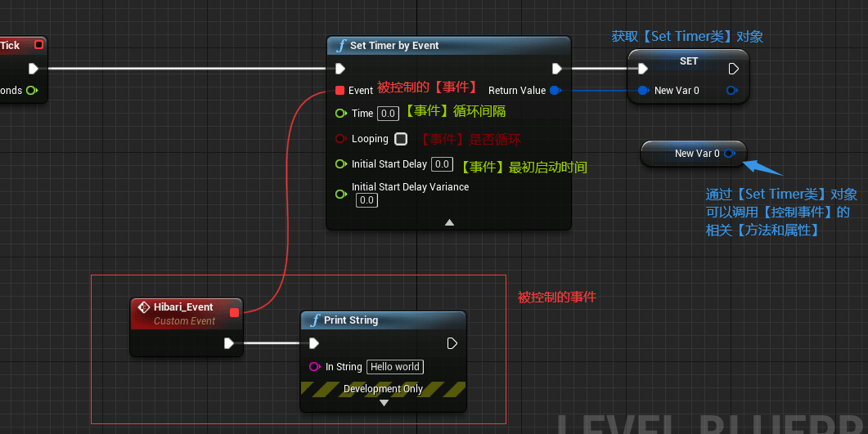Viewport: 868px width, 434px height.
Task: Click the Print String function icon
Action: [315, 320]
